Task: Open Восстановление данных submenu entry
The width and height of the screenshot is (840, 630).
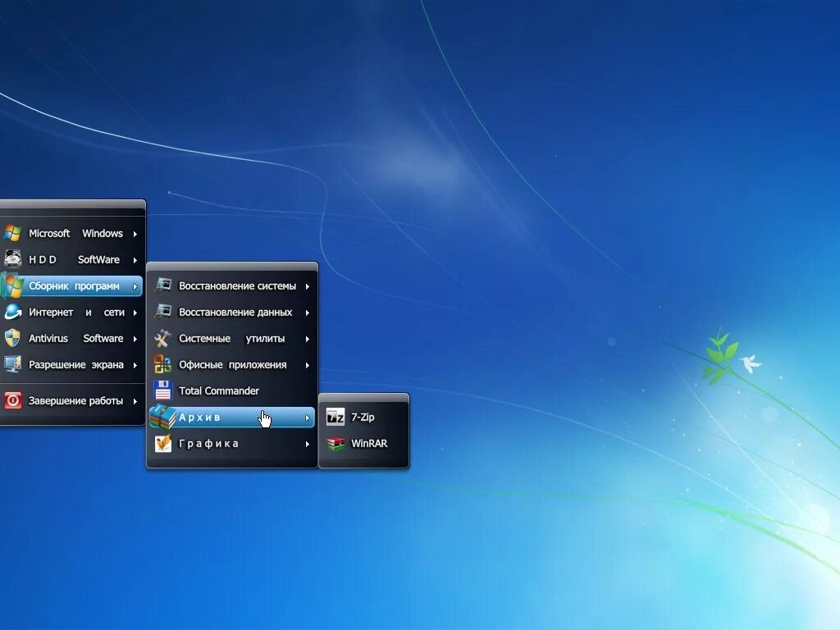Action: (232, 312)
